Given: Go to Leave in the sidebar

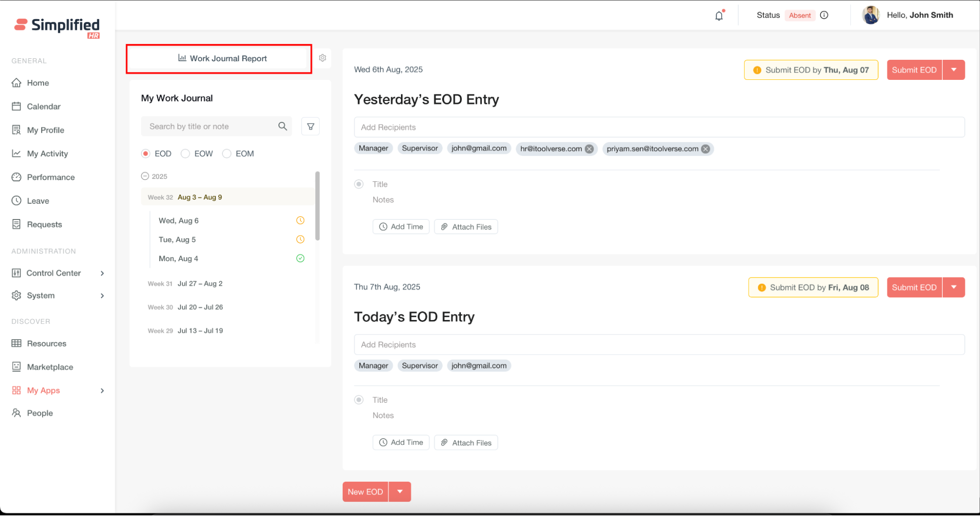Looking at the screenshot, I should click(38, 201).
